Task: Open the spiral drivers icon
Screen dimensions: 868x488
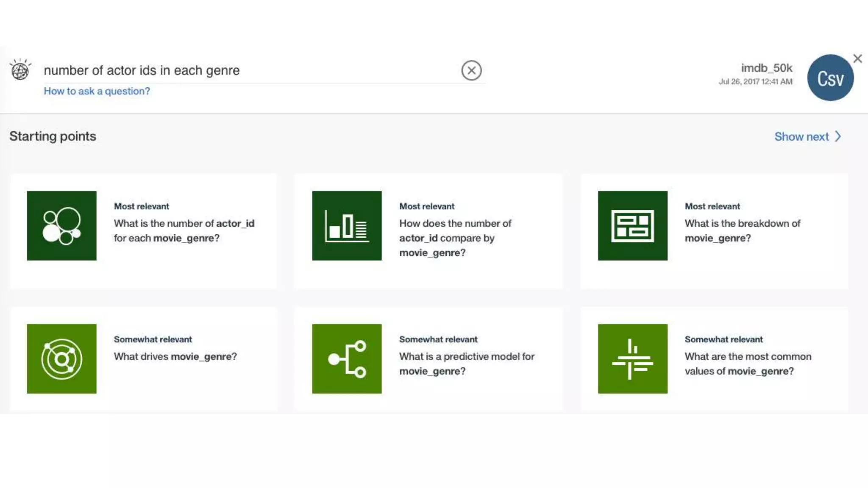Action: click(x=61, y=359)
